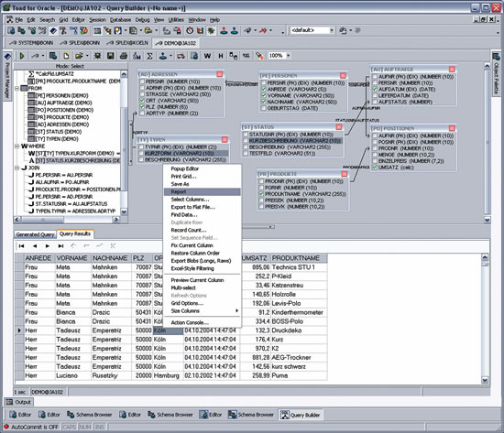
Task: Choose Grid Options... from the context menu
Action: point(203,303)
